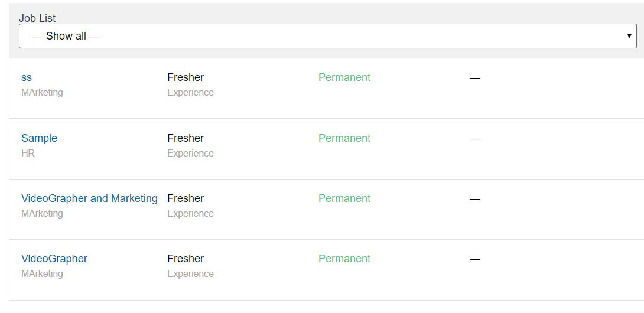Click 'Fresher' for VideoGrapher and Marketing
Screen dimensions: 644x313
click(186, 198)
